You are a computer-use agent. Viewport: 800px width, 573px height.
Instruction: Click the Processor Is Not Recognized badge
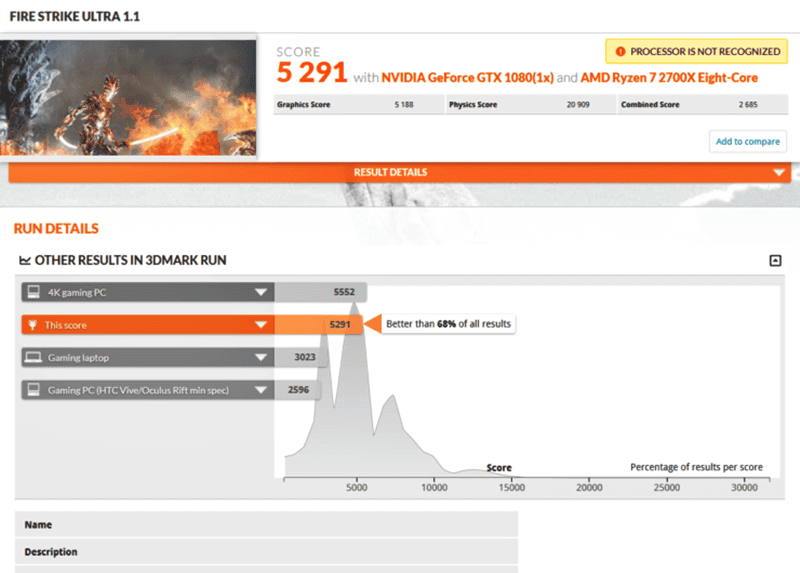pyautogui.click(x=695, y=51)
